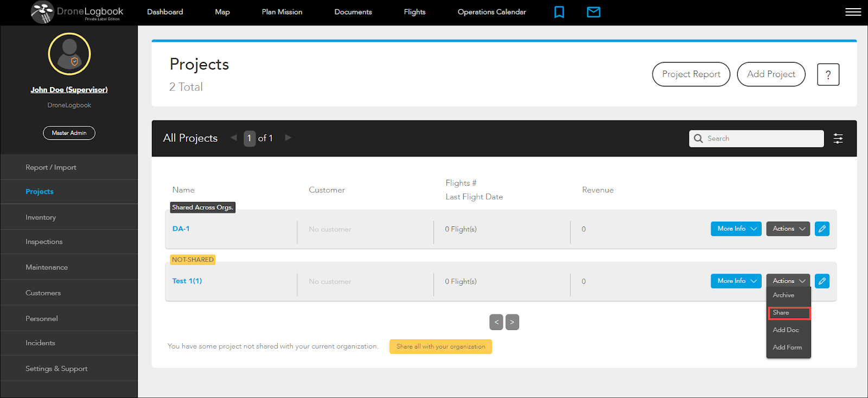Go to previous page arrow beside All Projects
This screenshot has height=398, width=868.
234,138
